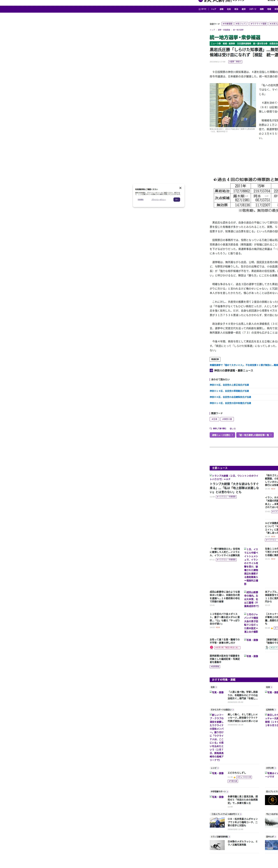
Task: Select スポーツ in the navigation bar
Action: (252, 9)
